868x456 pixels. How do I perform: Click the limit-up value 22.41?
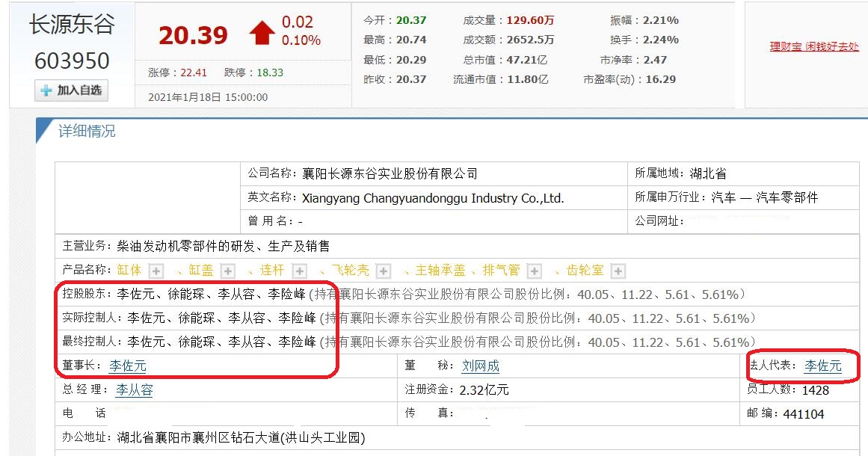click(194, 73)
